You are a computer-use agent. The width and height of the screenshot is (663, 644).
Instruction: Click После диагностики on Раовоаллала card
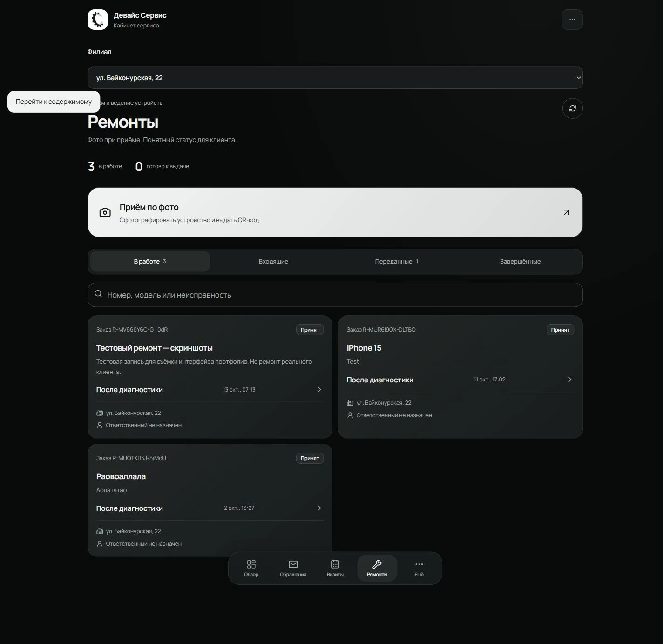coord(129,508)
